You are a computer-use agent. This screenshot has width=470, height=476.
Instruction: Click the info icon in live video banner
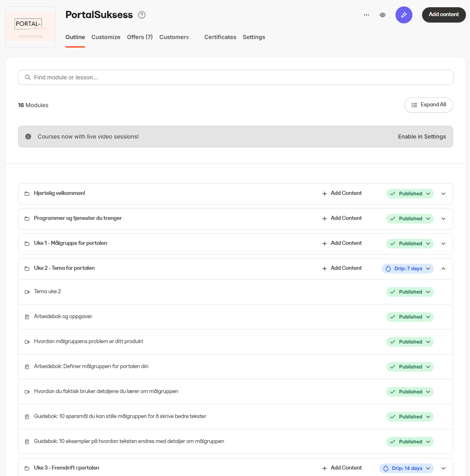click(28, 137)
